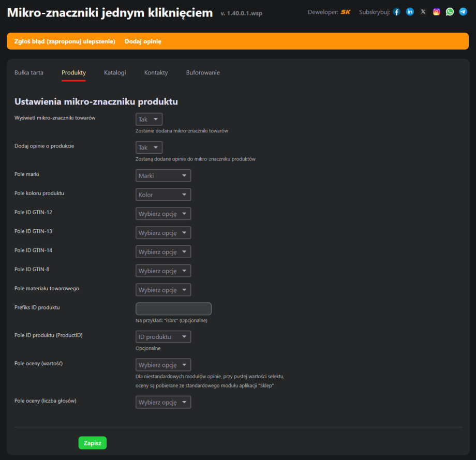This screenshot has height=460, width=476.
Task: Open the Marki dropdown
Action: coord(163,175)
